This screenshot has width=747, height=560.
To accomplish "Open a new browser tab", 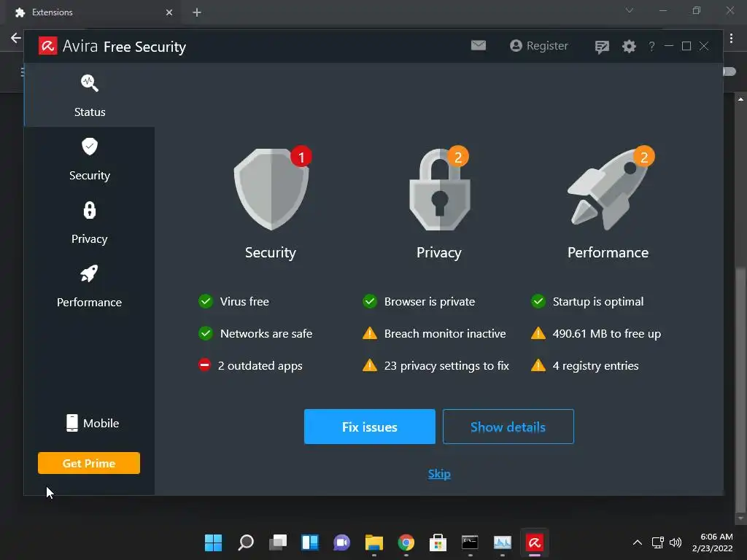I will pos(197,12).
